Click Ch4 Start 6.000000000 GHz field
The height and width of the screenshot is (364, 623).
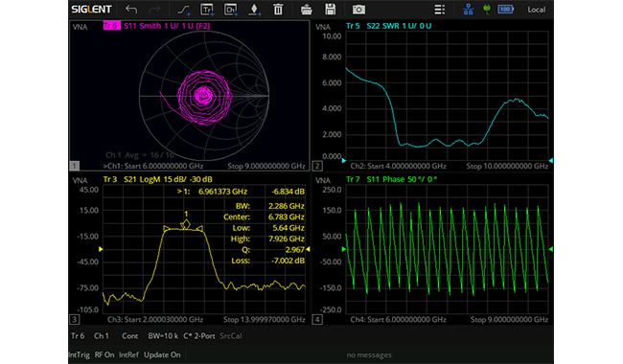tap(398, 320)
